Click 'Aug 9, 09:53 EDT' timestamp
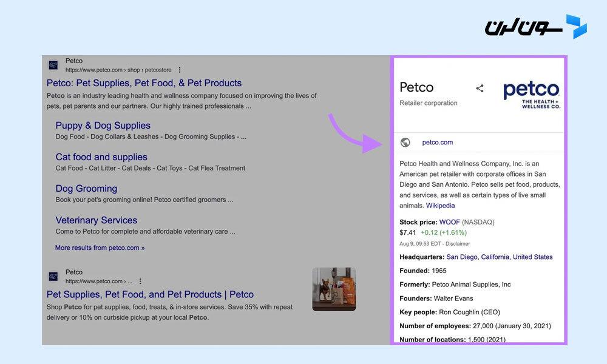Viewport: 607px width, 364px height. coord(421,244)
